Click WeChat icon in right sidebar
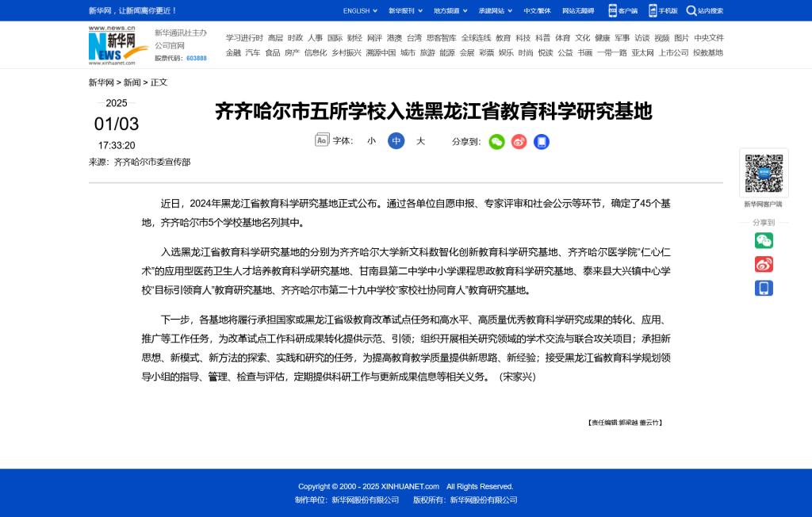Image resolution: width=812 pixels, height=517 pixels. pos(764,240)
